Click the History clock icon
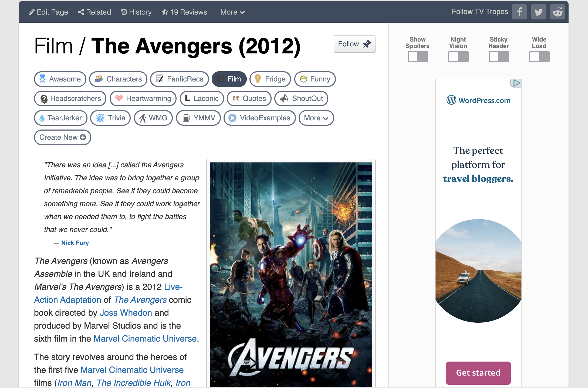The width and height of the screenshot is (588, 388). 124,12
